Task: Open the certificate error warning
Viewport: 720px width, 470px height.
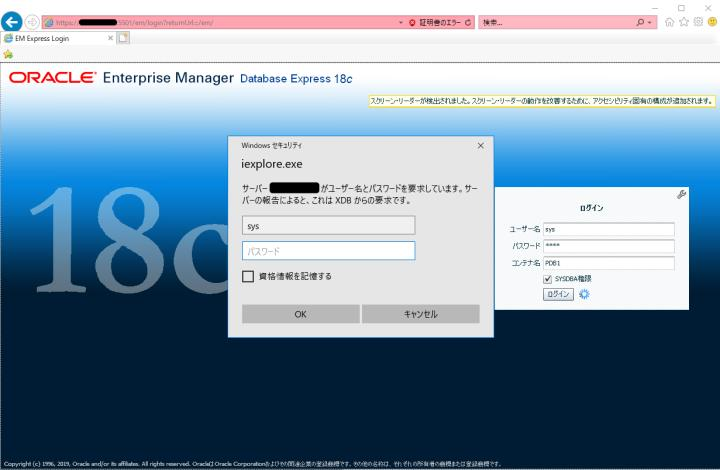Action: [x=435, y=22]
